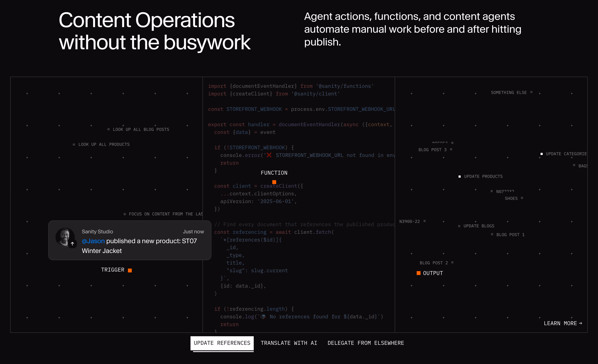Click the Sanity Studio notification title
Viewport: 598px width, 364px height.
[x=97, y=231]
